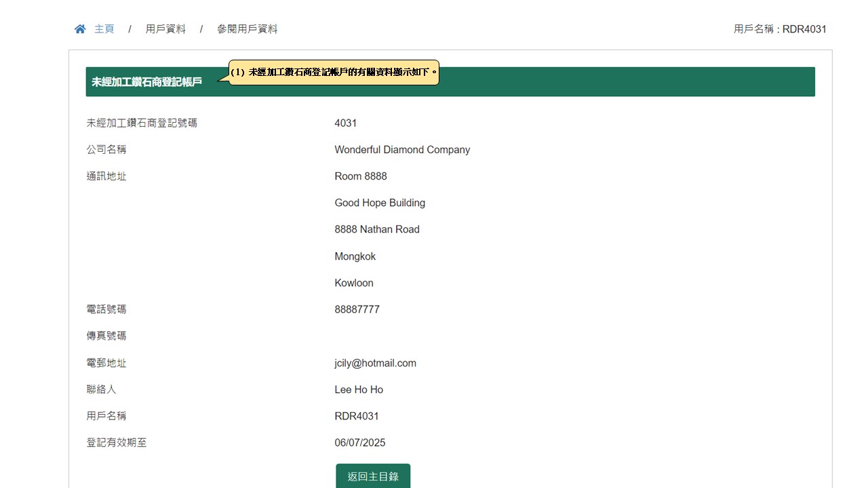Click the Mongkok address line
The height and width of the screenshot is (488, 868).
coord(355,256)
